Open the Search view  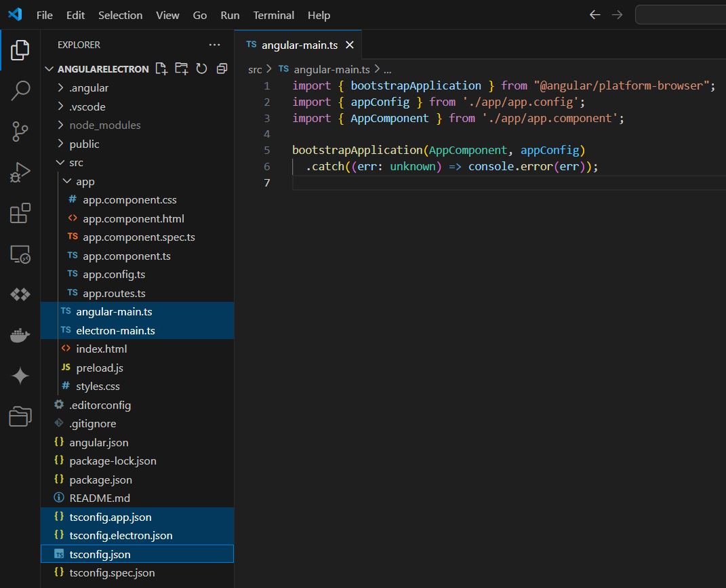(20, 90)
